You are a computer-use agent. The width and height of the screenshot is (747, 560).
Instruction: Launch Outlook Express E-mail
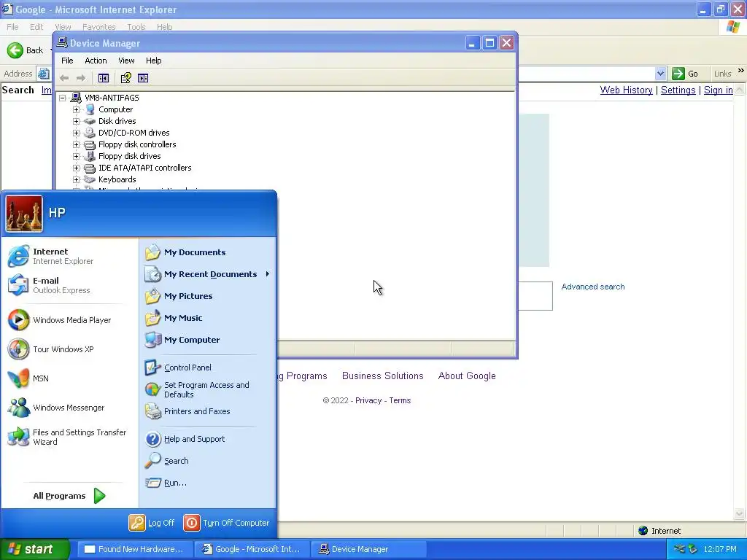tap(49, 285)
